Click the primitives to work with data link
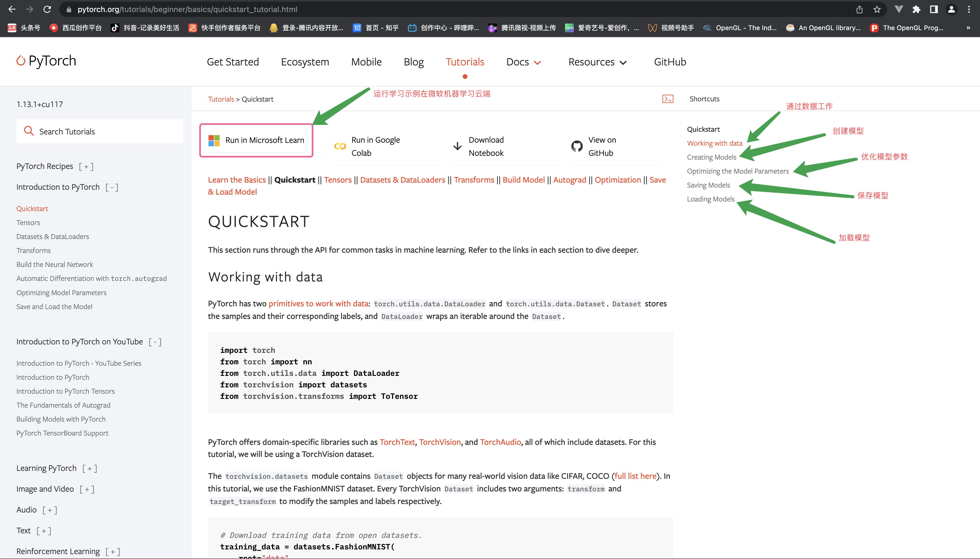Image resolution: width=980 pixels, height=559 pixels. (318, 304)
